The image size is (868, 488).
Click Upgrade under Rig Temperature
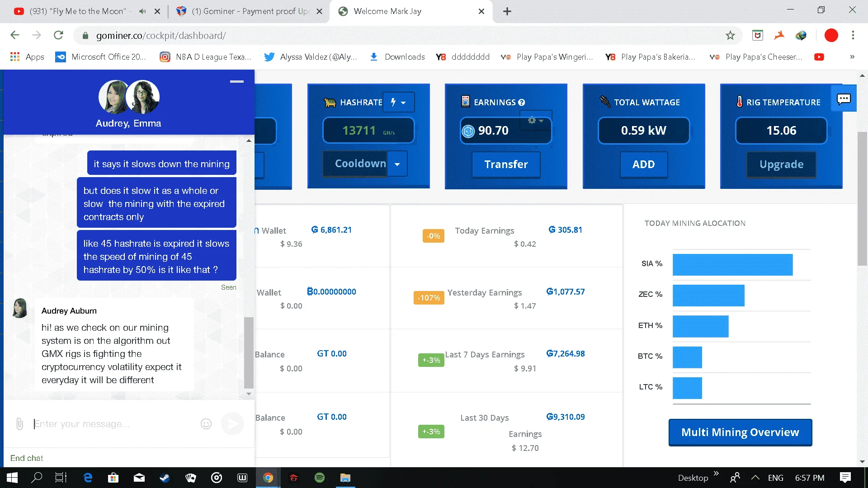click(x=781, y=164)
